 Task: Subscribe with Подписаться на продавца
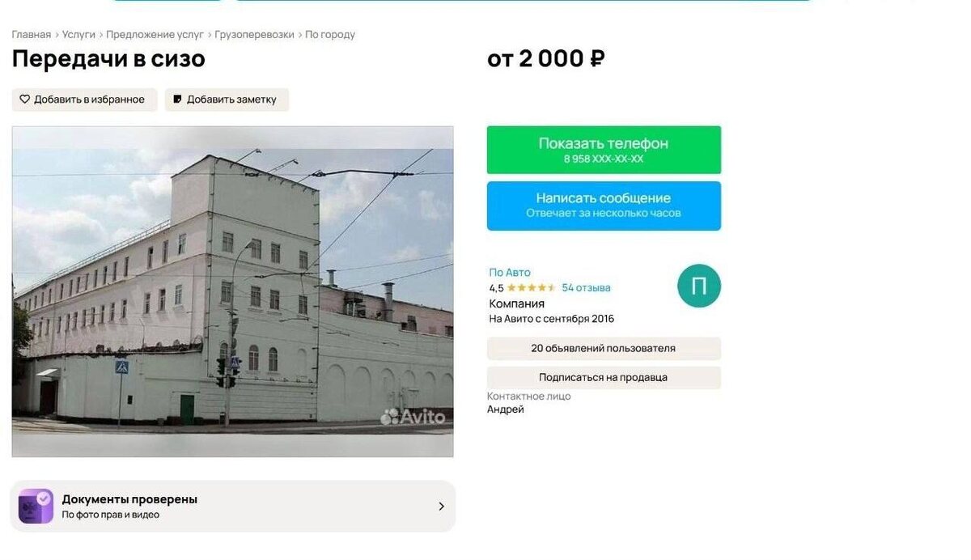[x=604, y=378]
